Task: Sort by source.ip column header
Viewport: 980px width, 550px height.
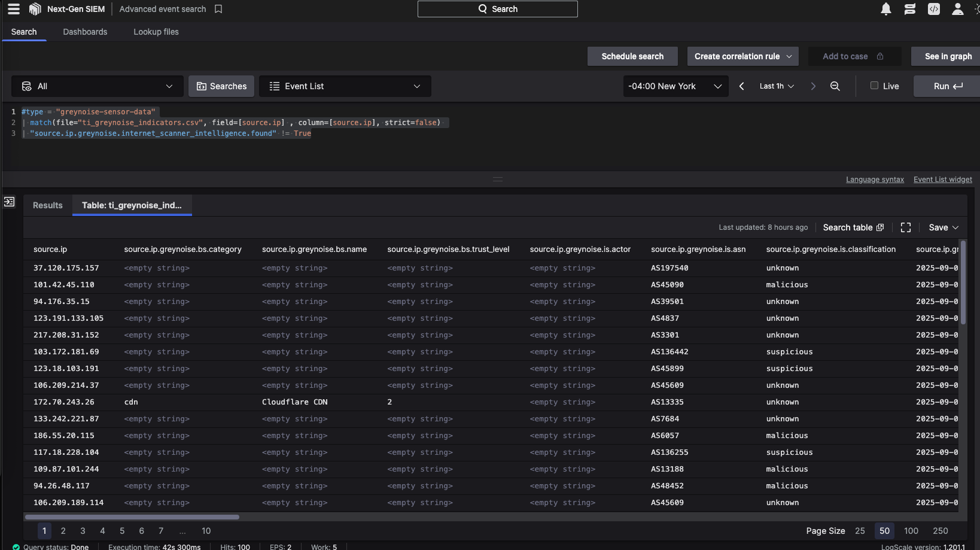Action: click(50, 249)
